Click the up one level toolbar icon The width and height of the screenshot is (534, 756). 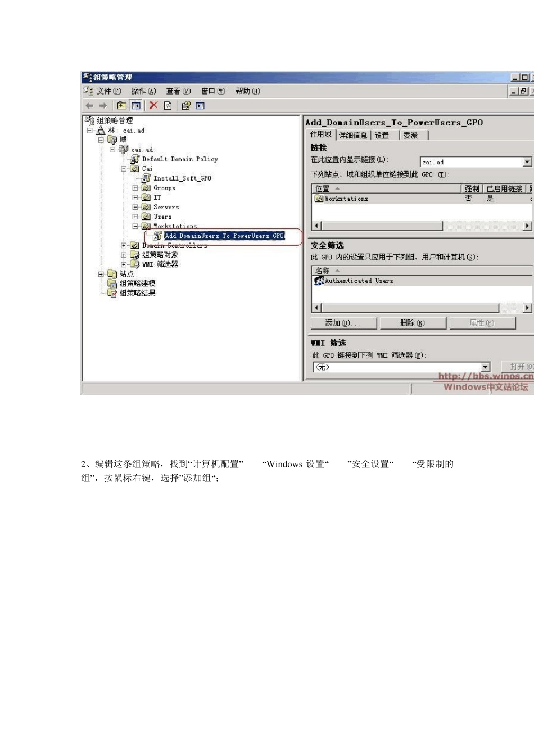122,106
